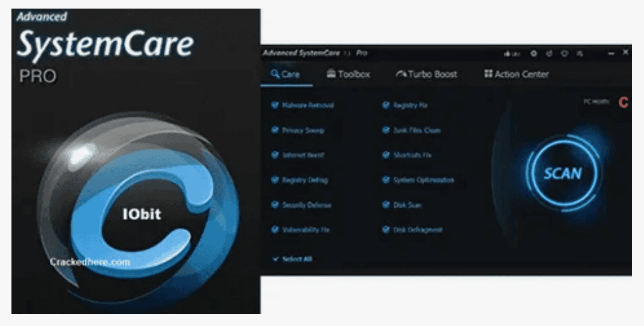
Task: Uncheck the Disk Scan option
Action: tap(386, 205)
